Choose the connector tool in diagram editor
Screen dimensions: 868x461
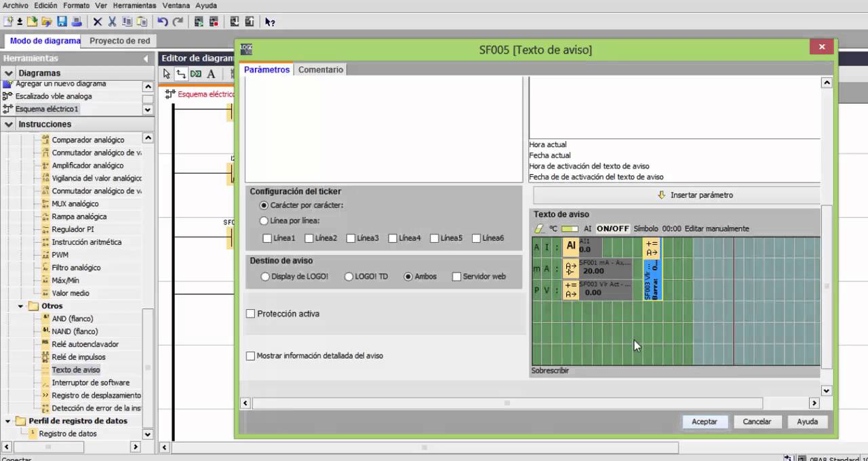click(181, 74)
